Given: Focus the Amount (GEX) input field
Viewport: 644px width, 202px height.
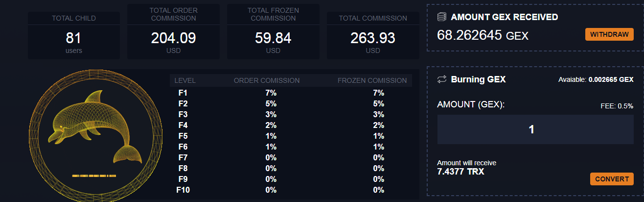Looking at the screenshot, I should [x=531, y=130].
